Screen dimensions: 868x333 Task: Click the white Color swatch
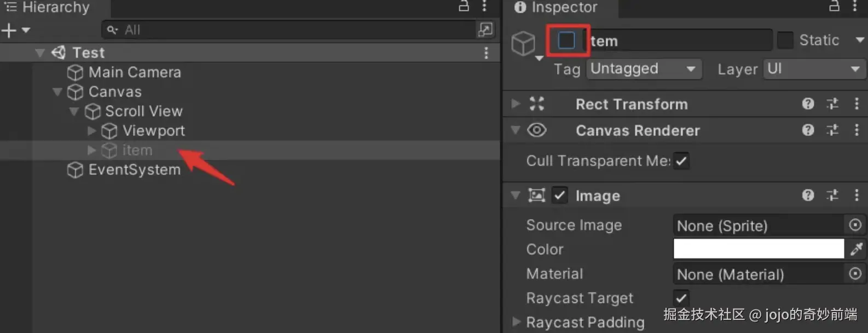[x=759, y=249]
